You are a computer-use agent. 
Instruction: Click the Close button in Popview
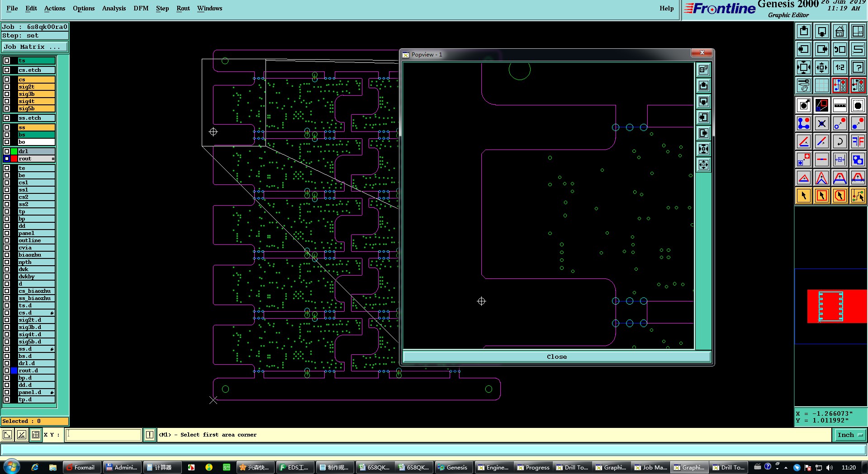(x=556, y=357)
